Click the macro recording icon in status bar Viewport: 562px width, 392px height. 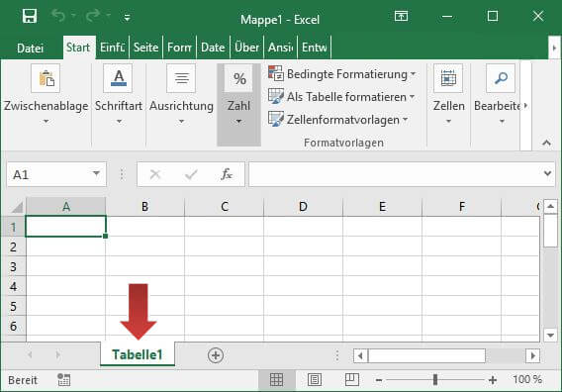coord(63,380)
